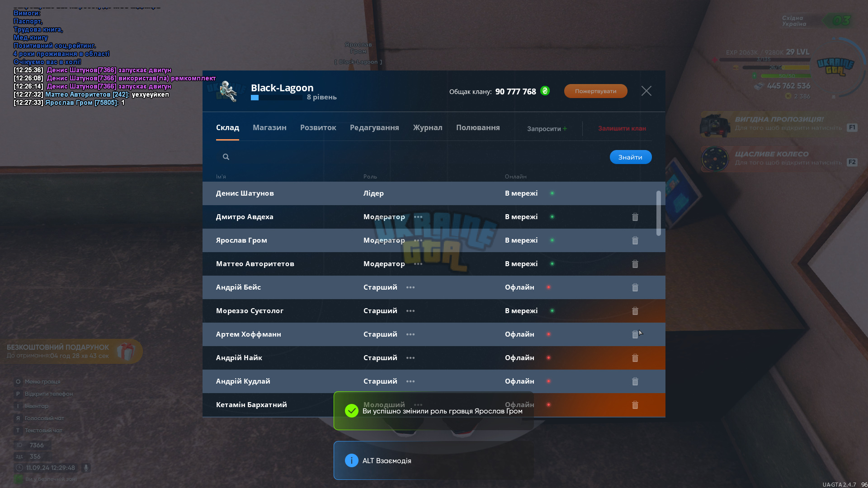Viewport: 868px width, 488px height.
Task: Click the search magnifier icon
Action: (226, 157)
